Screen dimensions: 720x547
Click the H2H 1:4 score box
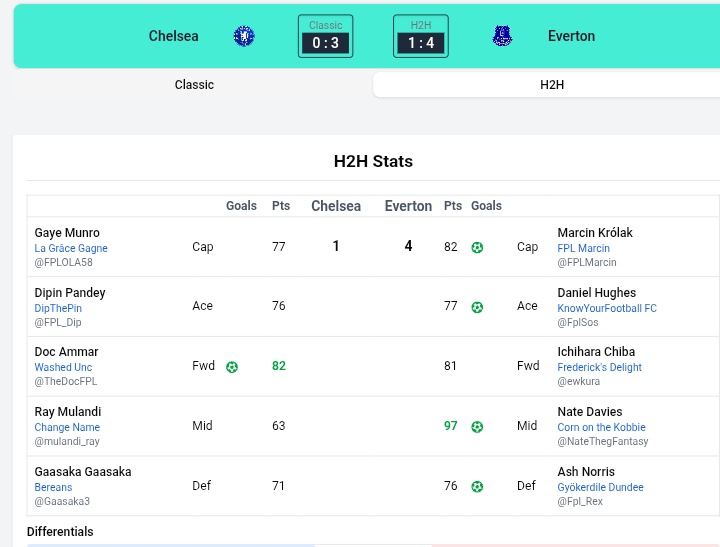tap(421, 36)
